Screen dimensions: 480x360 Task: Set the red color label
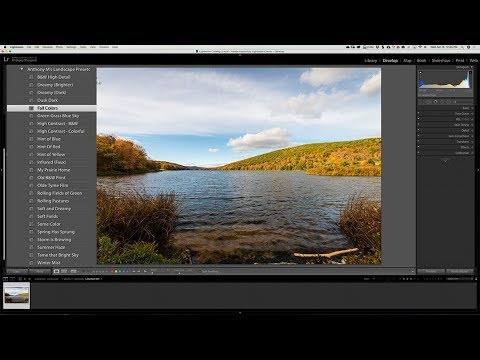click(x=112, y=271)
